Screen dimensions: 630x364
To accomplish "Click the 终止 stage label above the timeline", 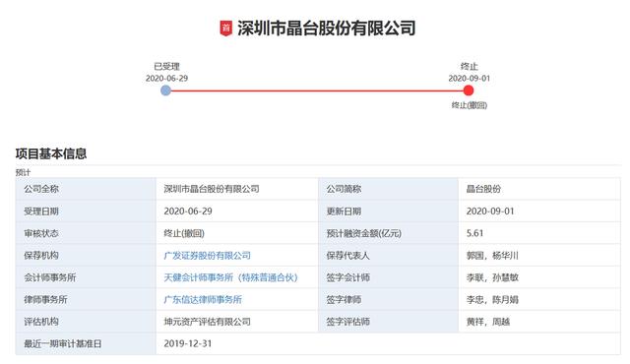I will 470,66.
